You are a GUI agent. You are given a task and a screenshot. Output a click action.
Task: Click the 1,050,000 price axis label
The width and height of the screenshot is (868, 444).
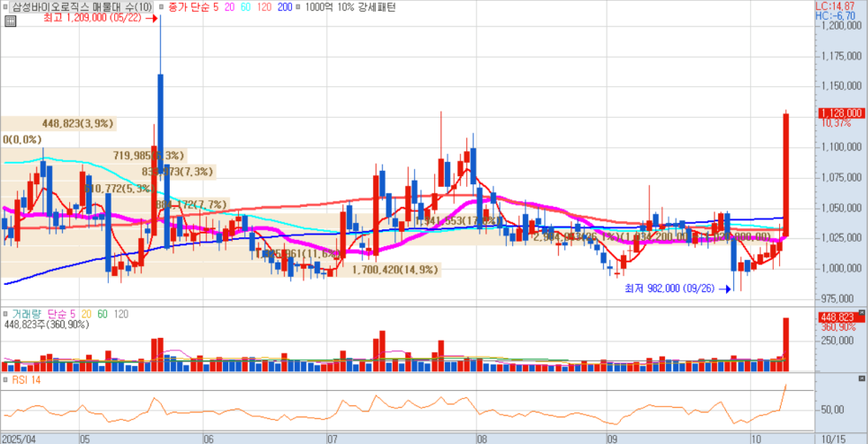[x=841, y=209]
